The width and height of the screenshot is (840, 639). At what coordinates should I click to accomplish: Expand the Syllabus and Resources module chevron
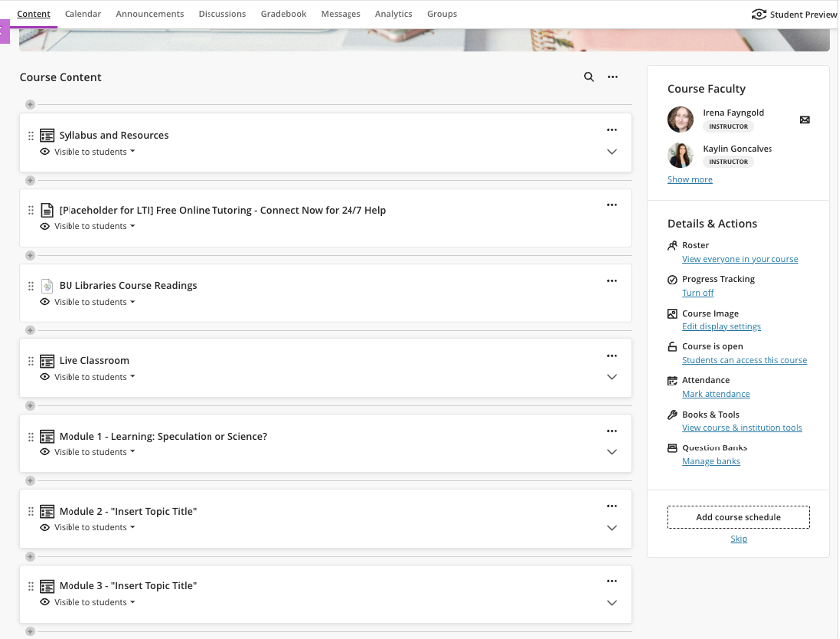point(612,152)
